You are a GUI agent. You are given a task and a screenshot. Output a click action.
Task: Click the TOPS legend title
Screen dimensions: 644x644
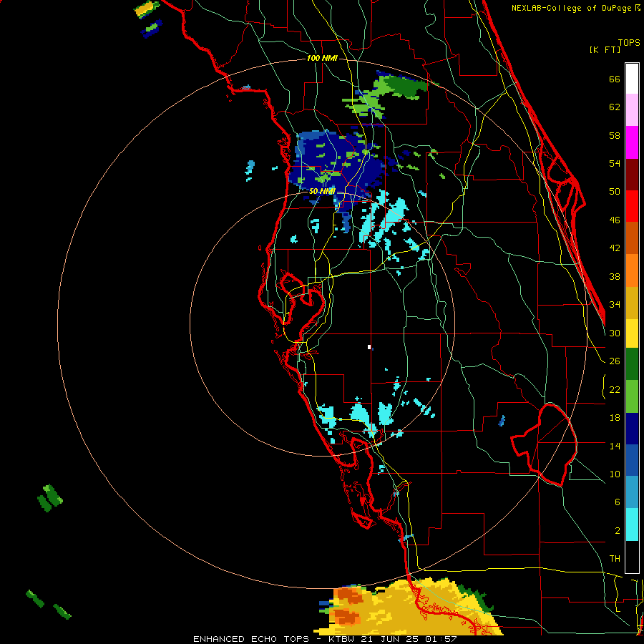point(629,42)
